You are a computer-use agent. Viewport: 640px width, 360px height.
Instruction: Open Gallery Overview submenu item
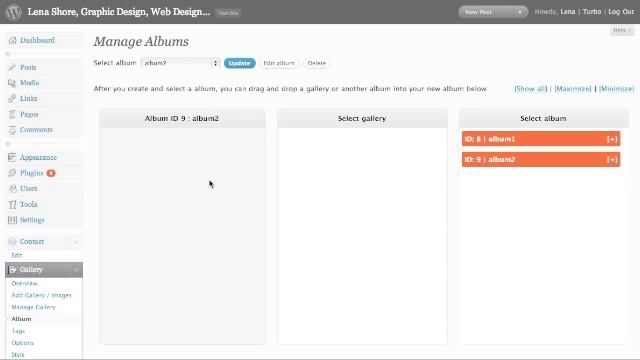pyautogui.click(x=24, y=283)
